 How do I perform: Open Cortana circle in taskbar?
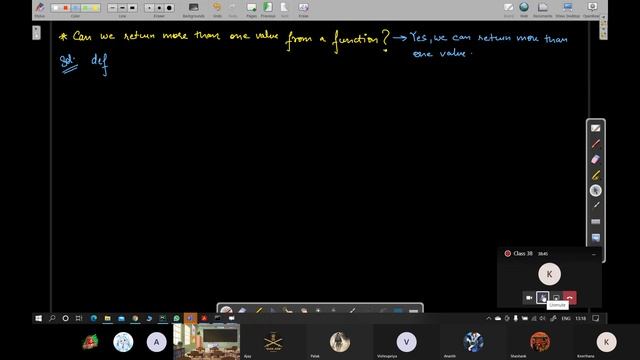[x=66, y=318]
